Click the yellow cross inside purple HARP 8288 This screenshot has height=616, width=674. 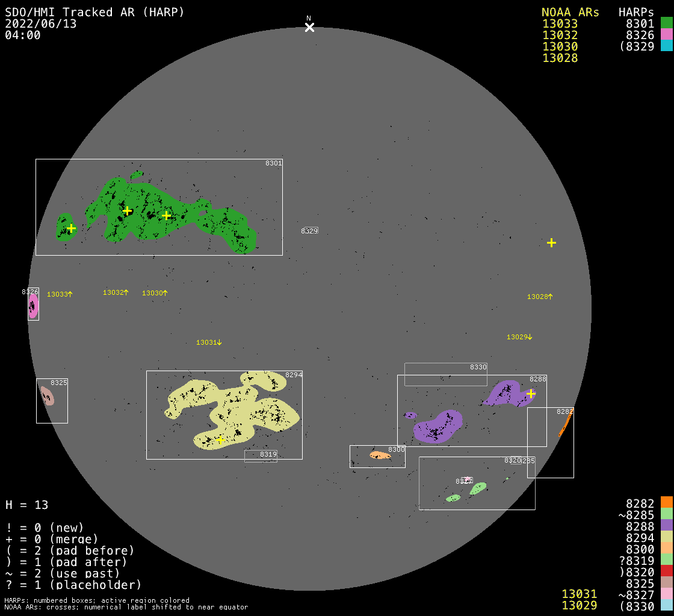pos(531,393)
